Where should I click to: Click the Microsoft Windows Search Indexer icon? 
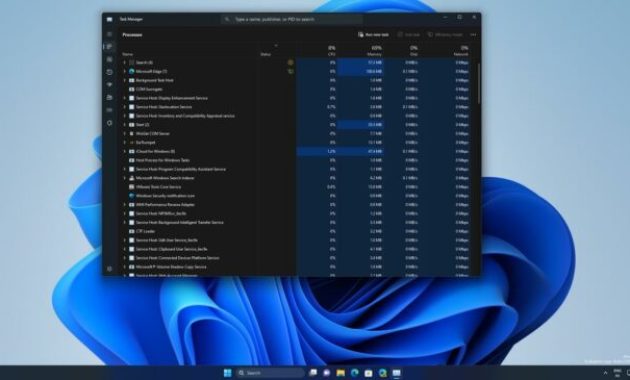131,178
